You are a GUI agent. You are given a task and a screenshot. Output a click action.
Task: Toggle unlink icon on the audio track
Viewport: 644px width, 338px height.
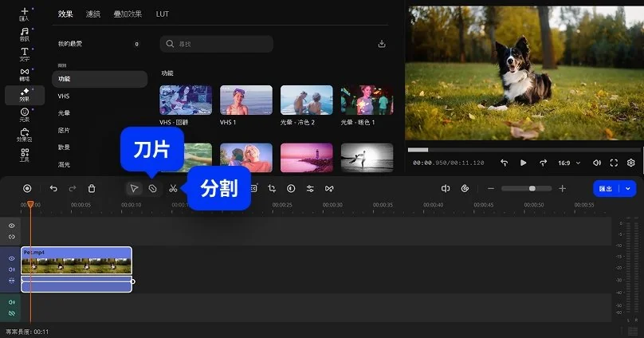tap(11, 313)
